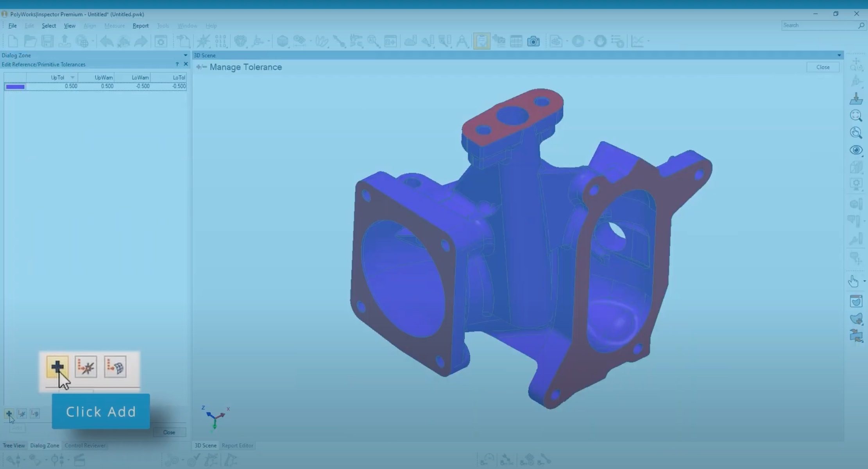This screenshot has height=469, width=868.
Task: Click the camera snapshot icon in toolbar
Action: coord(533,41)
